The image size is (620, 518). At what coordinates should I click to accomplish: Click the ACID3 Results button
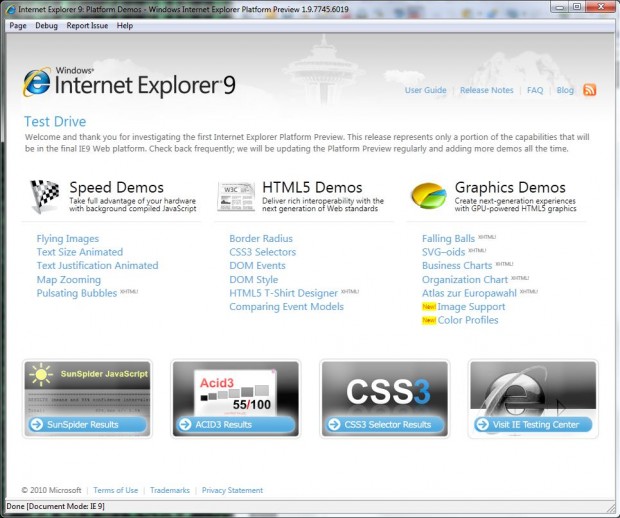[236, 424]
